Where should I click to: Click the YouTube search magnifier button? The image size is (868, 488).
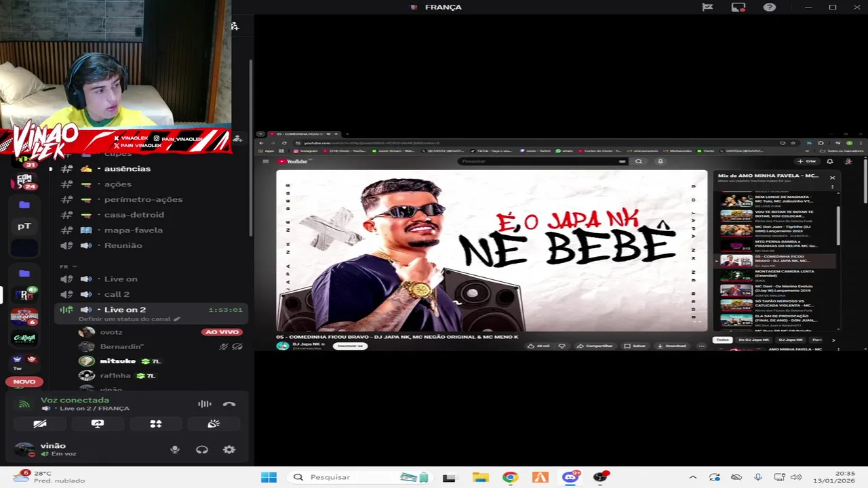coord(638,161)
